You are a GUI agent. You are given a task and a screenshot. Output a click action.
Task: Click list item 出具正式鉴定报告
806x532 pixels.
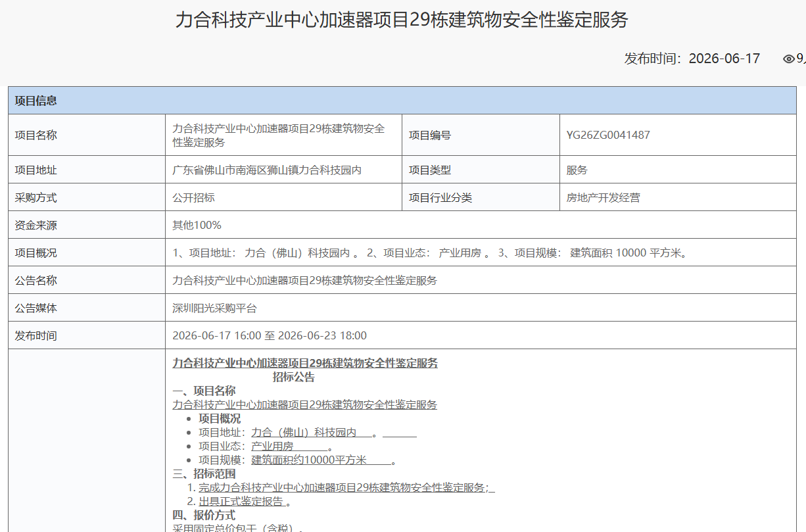tap(241, 502)
